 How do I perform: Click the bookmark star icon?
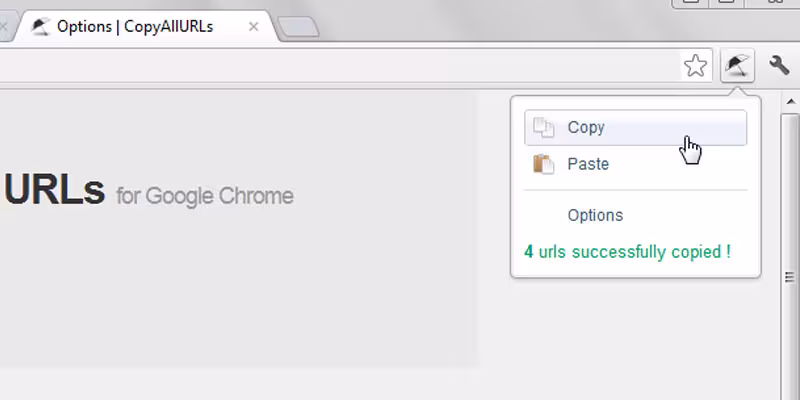click(x=695, y=66)
